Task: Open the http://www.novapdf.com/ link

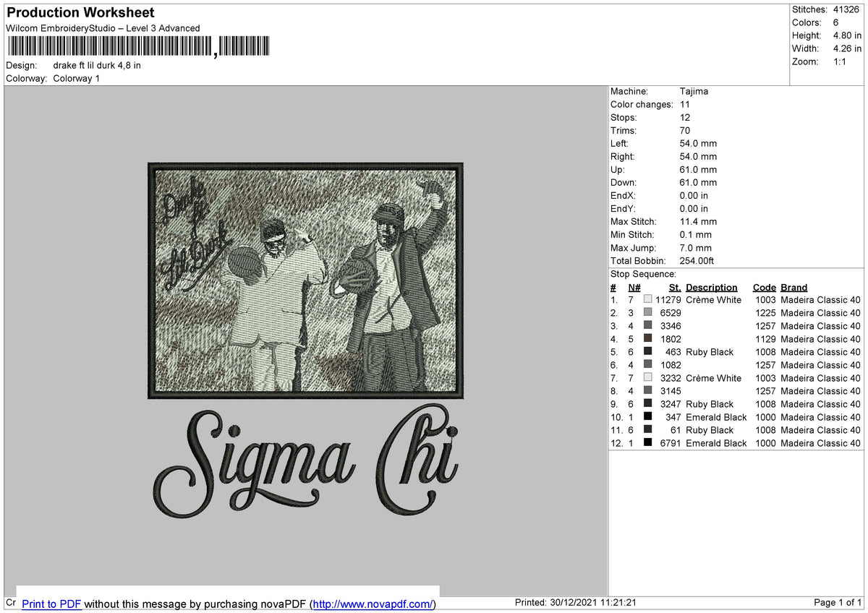Action: click(373, 604)
